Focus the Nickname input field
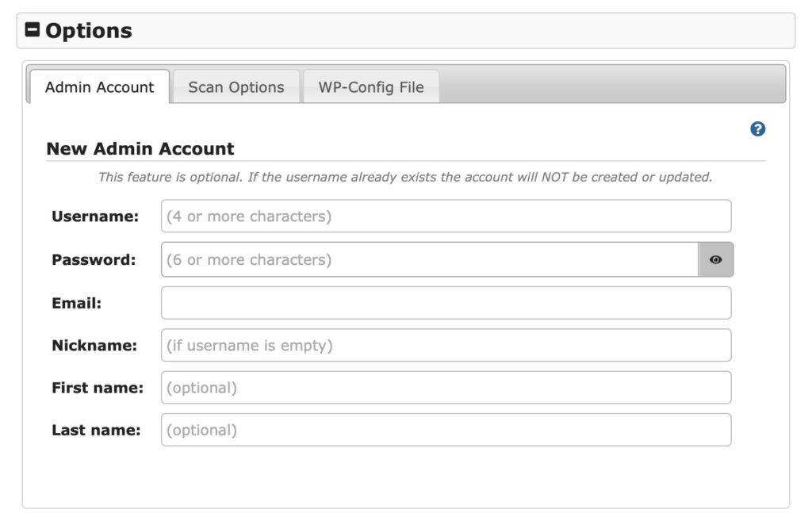Image resolution: width=812 pixels, height=521 pixels. pyautogui.click(x=446, y=346)
